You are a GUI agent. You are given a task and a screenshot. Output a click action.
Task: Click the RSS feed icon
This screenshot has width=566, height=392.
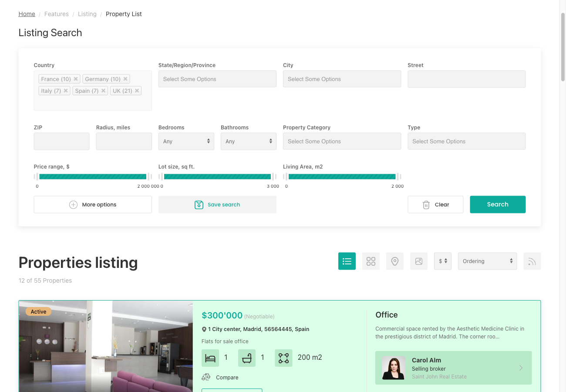point(532,261)
